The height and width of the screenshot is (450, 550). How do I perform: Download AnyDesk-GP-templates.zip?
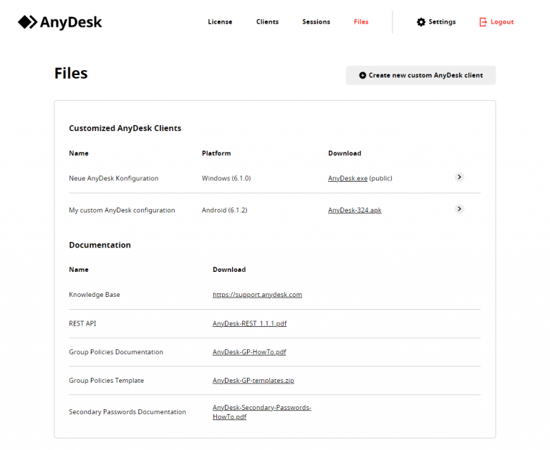(x=253, y=380)
